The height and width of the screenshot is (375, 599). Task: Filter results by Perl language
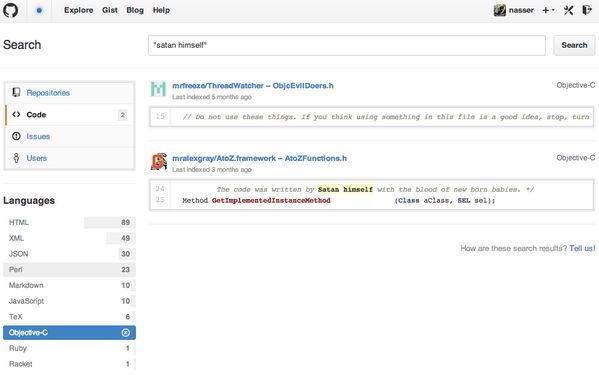click(70, 269)
